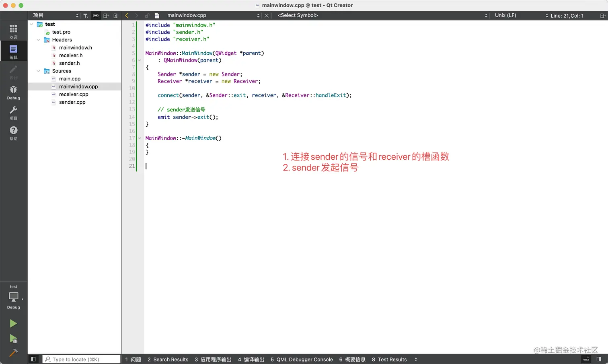Fold the destructor at line 17
Viewport: 608px width, 364px height.
click(140, 138)
